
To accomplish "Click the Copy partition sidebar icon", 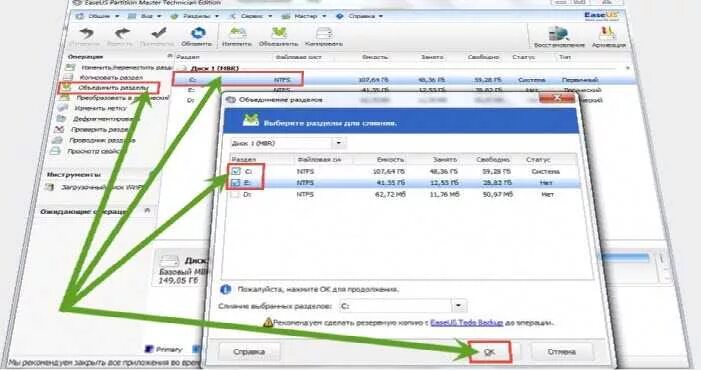I will pos(68,77).
